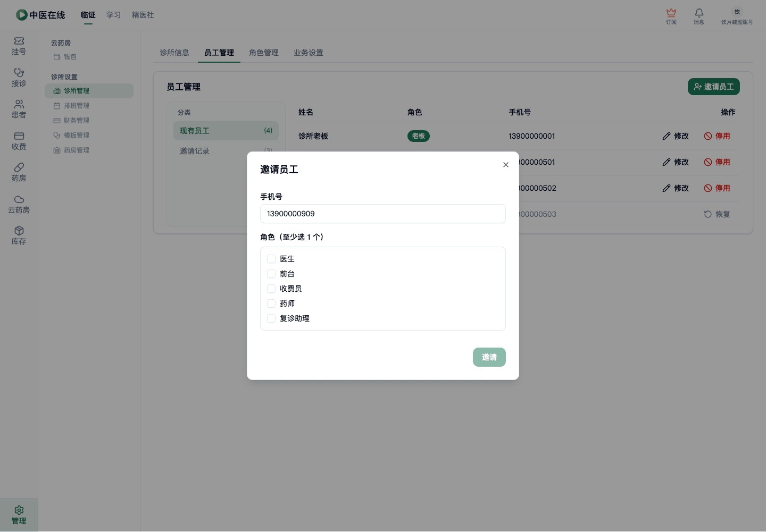Click the 邀请 submit button
The height and width of the screenshot is (532, 766).
(489, 357)
